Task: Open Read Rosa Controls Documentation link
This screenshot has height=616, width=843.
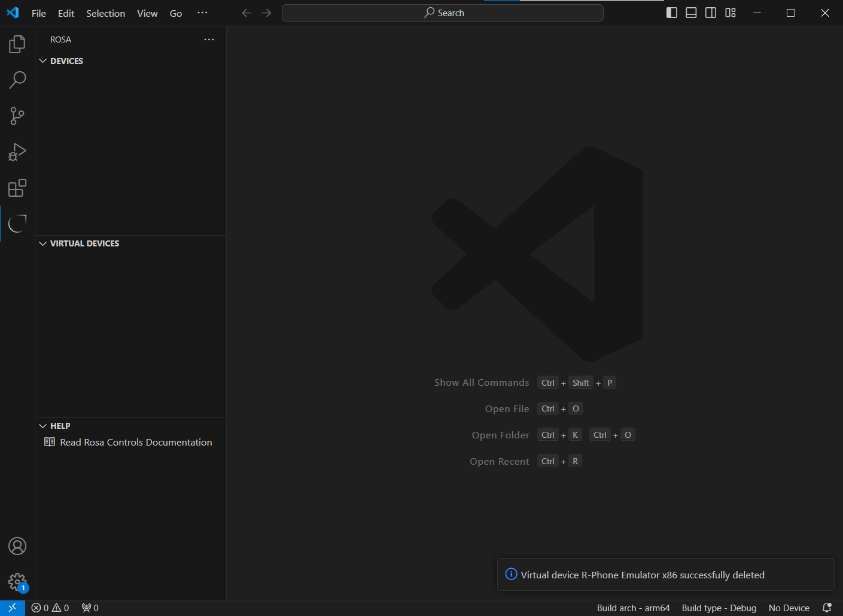Action: 136,443
